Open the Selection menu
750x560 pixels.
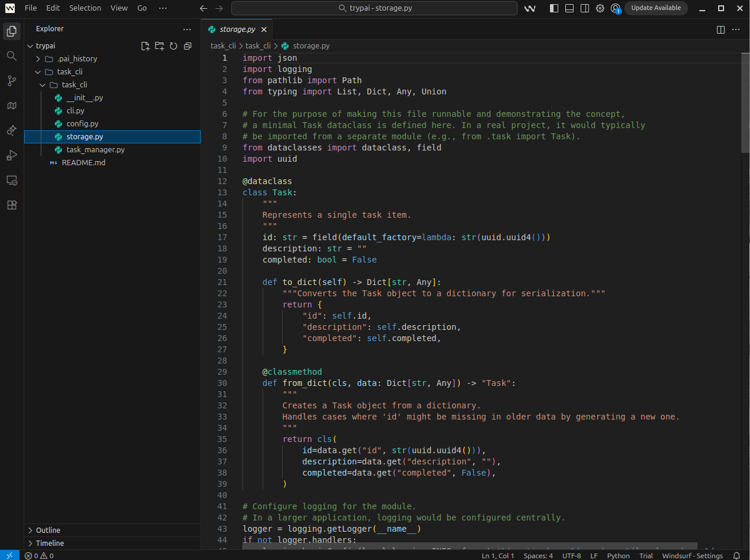[x=85, y=8]
